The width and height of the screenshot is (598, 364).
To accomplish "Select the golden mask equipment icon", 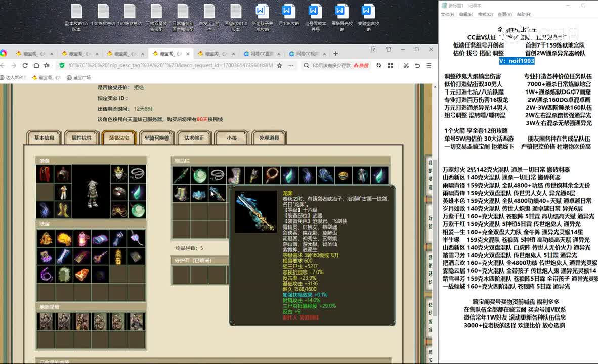I will pyautogui.click(x=119, y=174).
